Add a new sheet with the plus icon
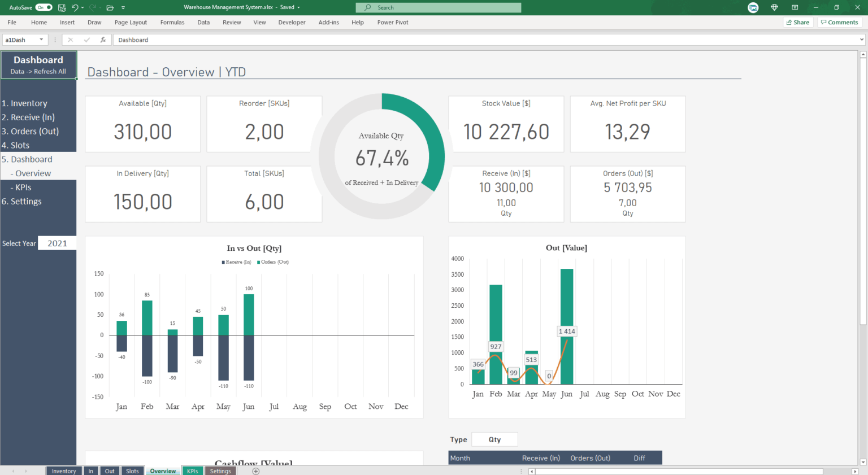The image size is (868, 475). pos(255,470)
